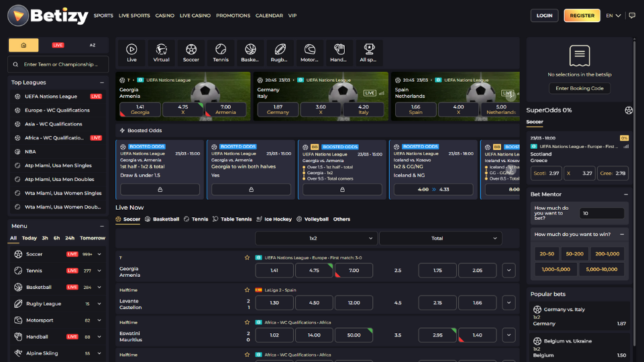644x362 pixels.
Task: Favorite the Georgia Armenia match star
Action: (247, 257)
